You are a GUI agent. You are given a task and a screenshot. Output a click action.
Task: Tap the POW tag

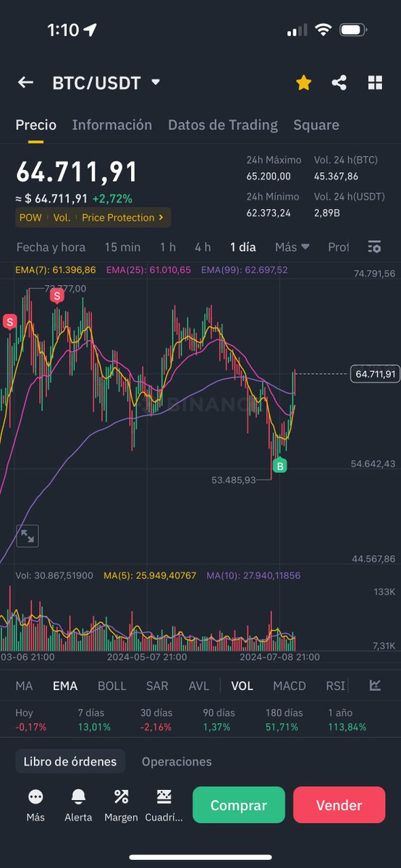(30, 218)
